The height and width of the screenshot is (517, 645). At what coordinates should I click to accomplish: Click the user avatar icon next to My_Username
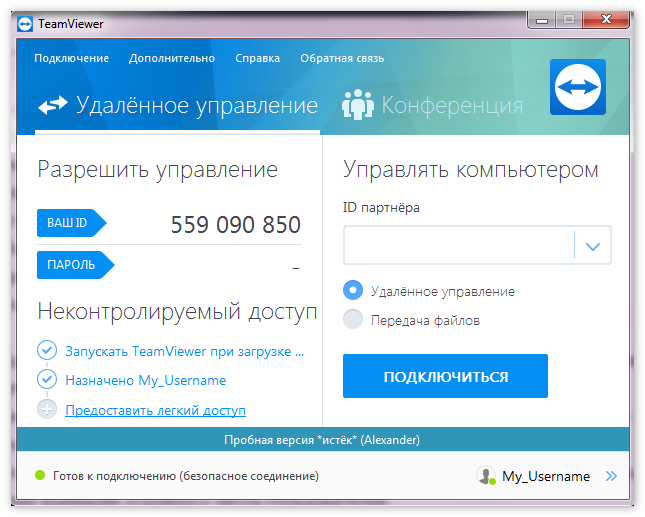coord(486,475)
